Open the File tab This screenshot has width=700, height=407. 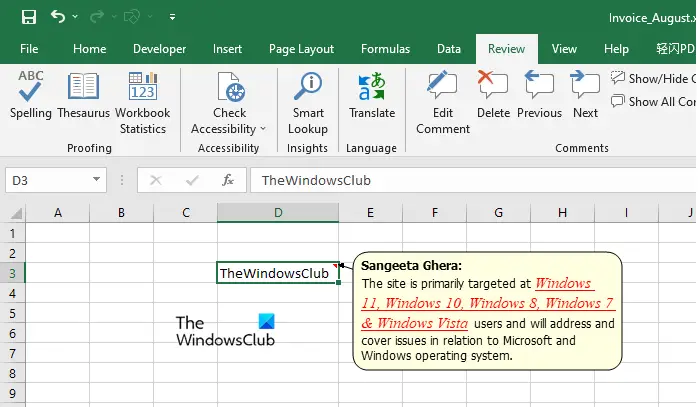[x=29, y=49]
